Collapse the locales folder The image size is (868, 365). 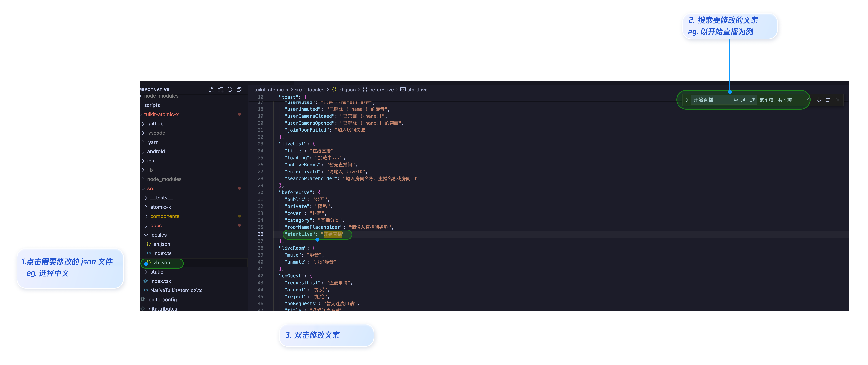coord(158,235)
